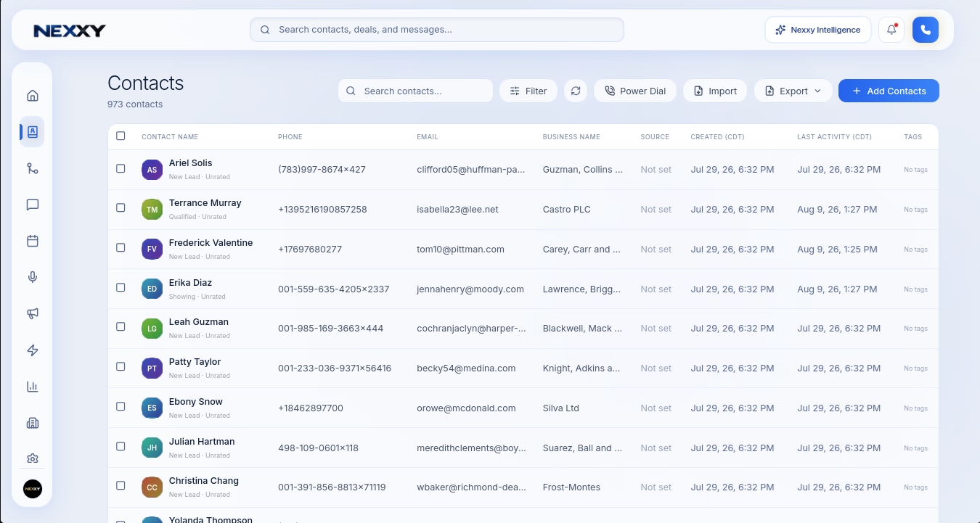Focus the Search contacts field
The height and width of the screenshot is (523, 980).
pyautogui.click(x=415, y=91)
